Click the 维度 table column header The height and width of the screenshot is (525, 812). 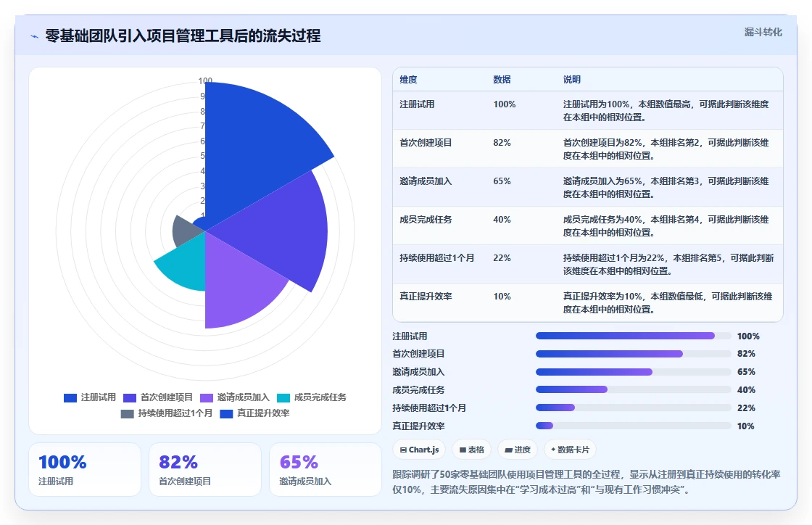408,79
